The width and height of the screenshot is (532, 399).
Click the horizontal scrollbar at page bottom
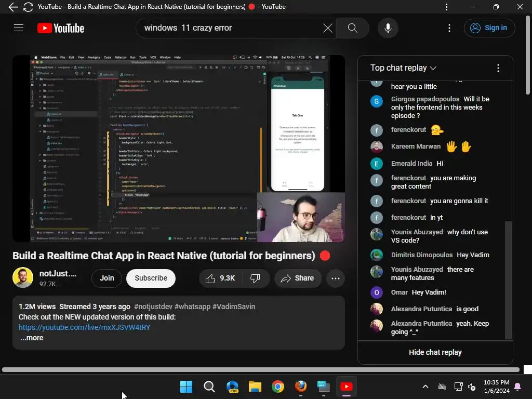coord(261,369)
